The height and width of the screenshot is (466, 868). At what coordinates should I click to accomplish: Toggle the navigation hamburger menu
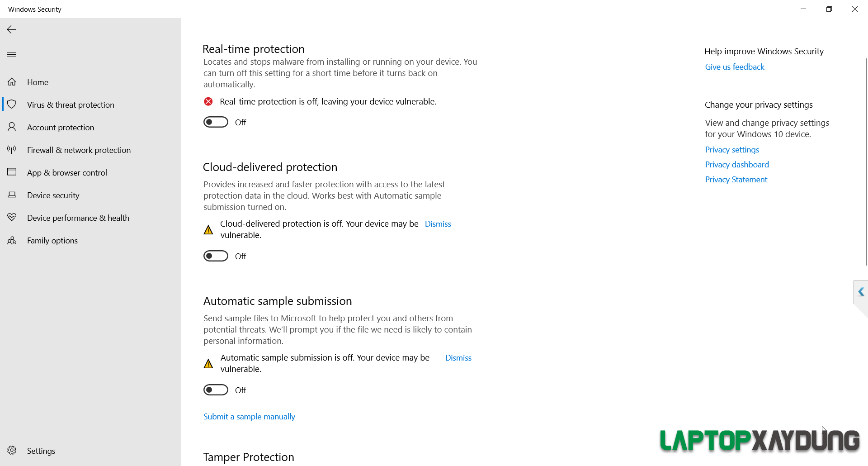[11, 54]
